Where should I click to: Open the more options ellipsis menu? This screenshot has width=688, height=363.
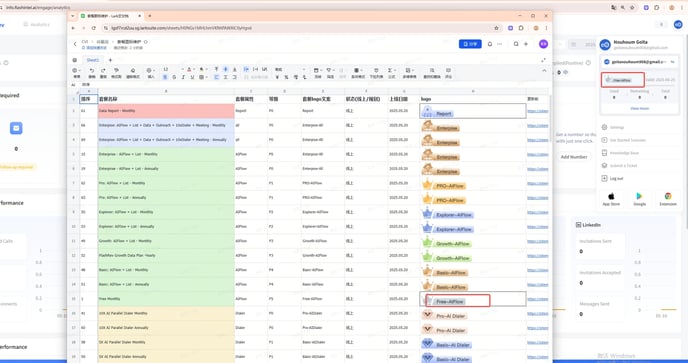499,44
